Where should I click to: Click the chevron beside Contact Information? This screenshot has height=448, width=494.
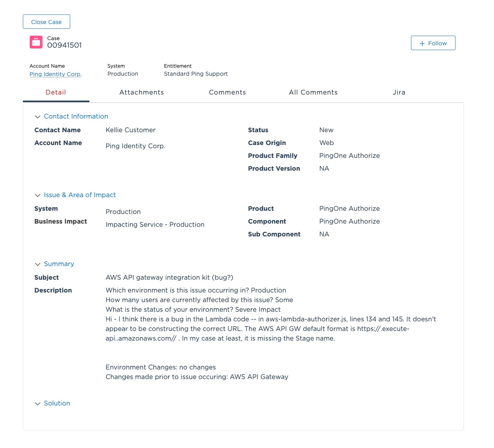pyautogui.click(x=38, y=117)
